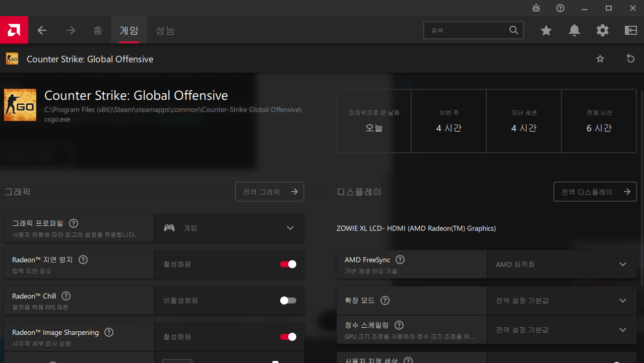Expand 정수 스케일링 dropdown
The width and height of the screenshot is (644, 363).
pos(623,330)
